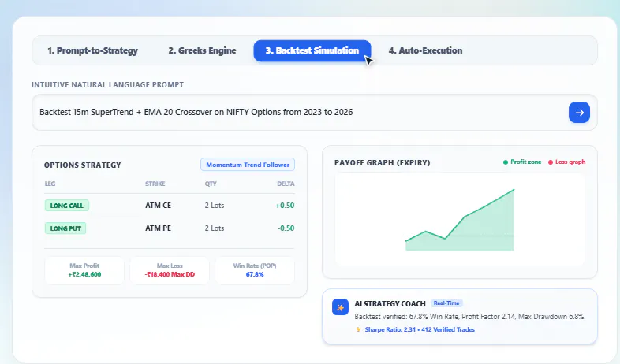Open the Prompt-to-Strategy tab
The width and height of the screenshot is (620, 364).
click(x=92, y=50)
